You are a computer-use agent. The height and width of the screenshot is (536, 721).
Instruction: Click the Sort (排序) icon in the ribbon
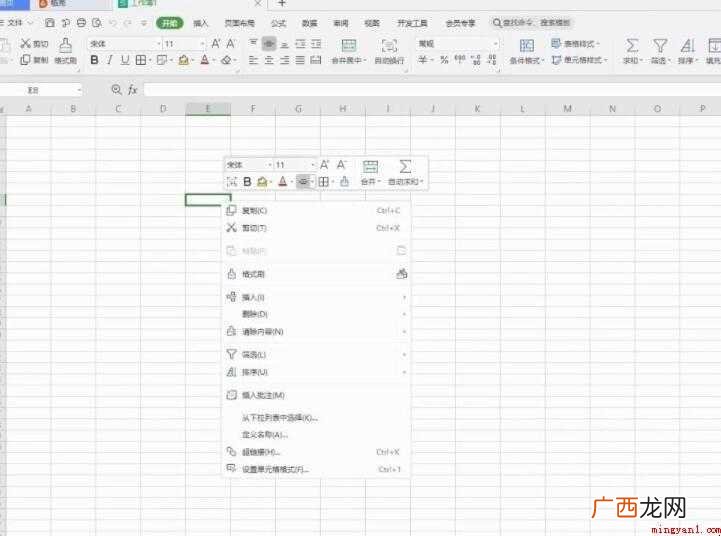click(x=687, y=46)
